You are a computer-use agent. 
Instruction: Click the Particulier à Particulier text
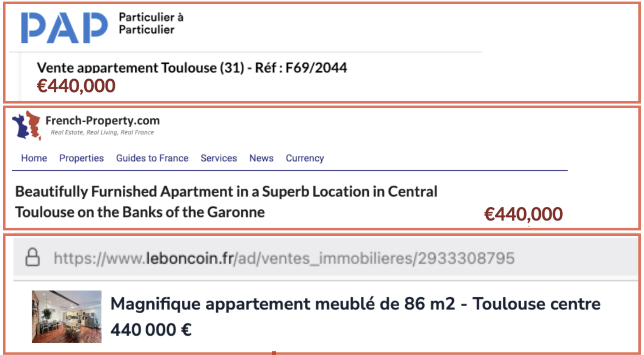(x=151, y=23)
